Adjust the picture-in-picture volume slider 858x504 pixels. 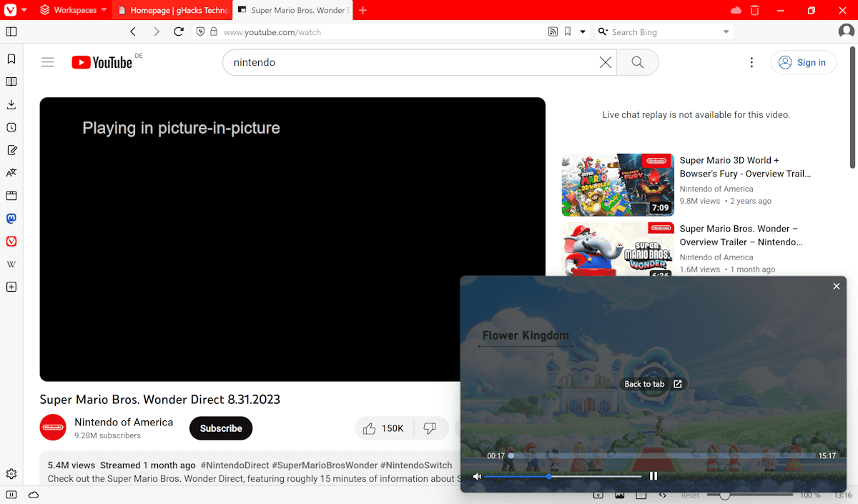(x=549, y=476)
